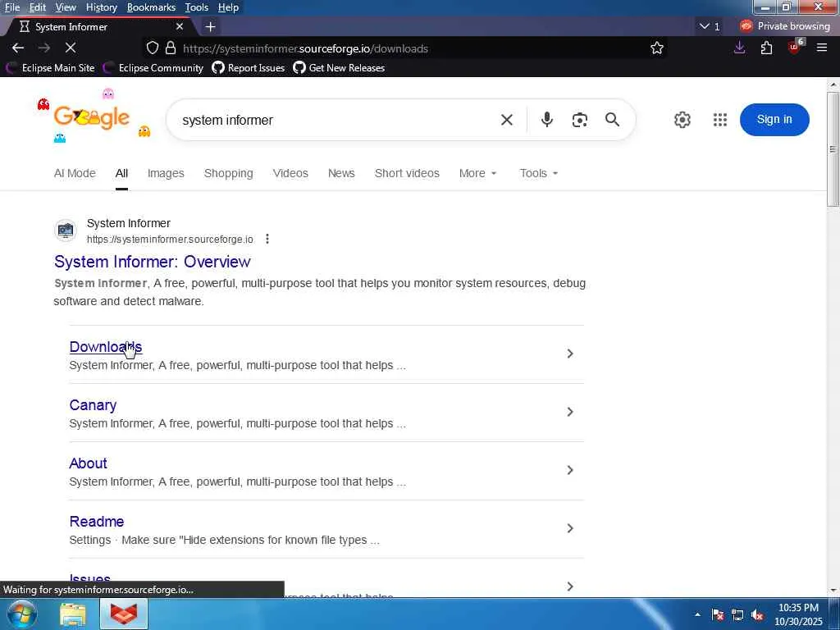Click the Downloads row chevron arrow
The height and width of the screenshot is (630, 840).
570,354
